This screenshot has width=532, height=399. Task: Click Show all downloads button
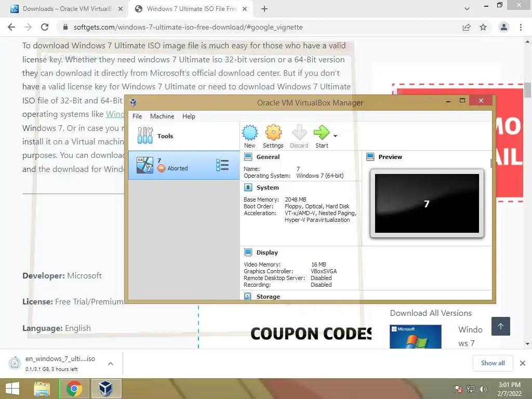[x=493, y=363]
